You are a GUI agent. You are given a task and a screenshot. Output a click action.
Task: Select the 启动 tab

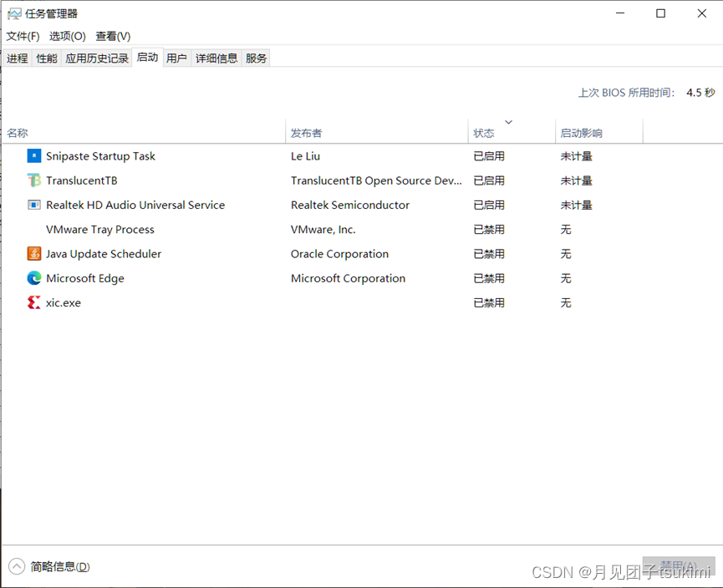click(148, 57)
